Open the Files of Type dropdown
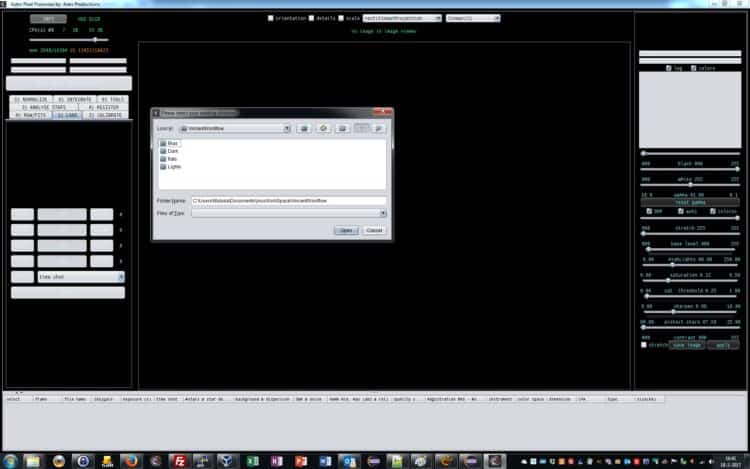Viewport: 750px width, 469px height. point(383,213)
